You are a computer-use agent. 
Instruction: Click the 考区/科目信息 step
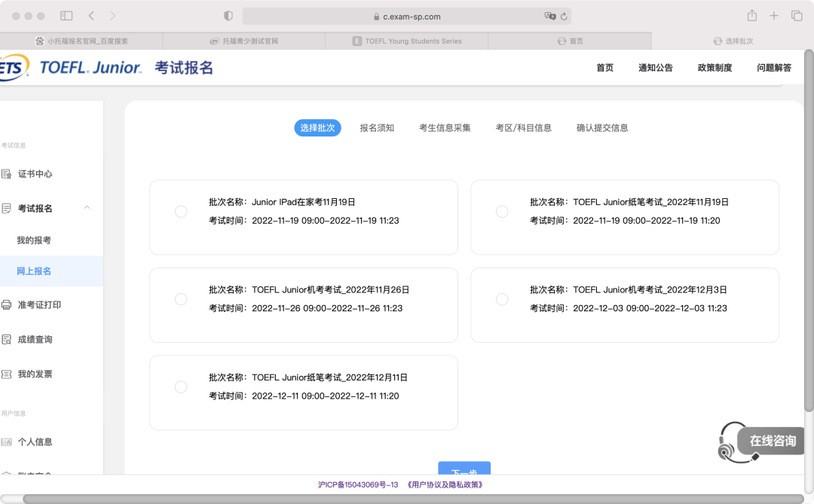(523, 127)
